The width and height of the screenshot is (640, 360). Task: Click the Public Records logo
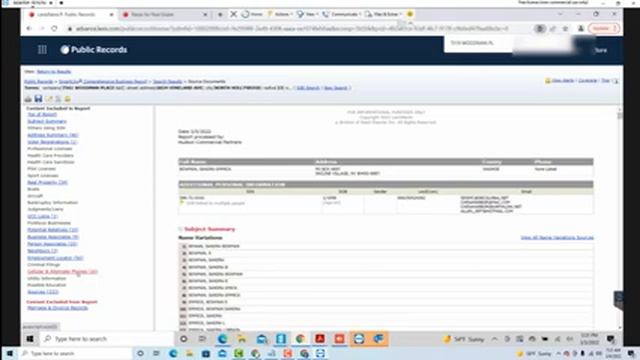[94, 50]
